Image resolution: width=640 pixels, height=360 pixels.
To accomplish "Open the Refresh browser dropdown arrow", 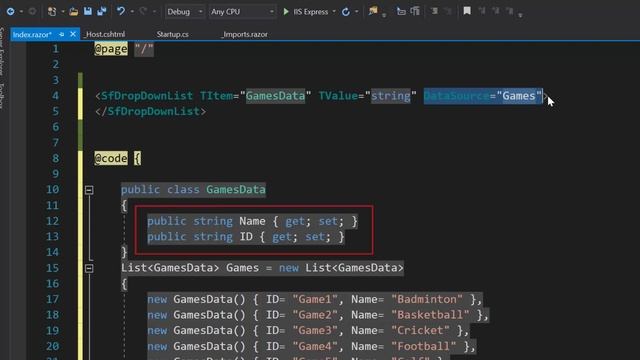I will pos(356,11).
